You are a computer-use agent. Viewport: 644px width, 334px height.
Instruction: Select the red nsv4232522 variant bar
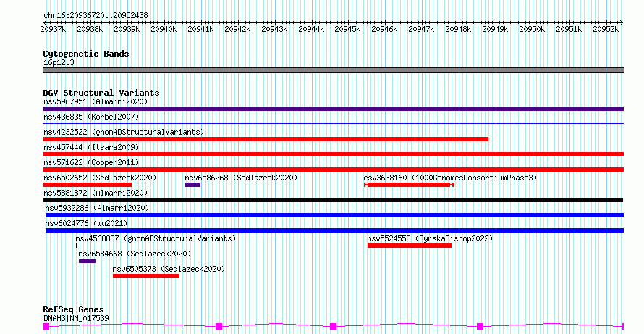(x=266, y=139)
